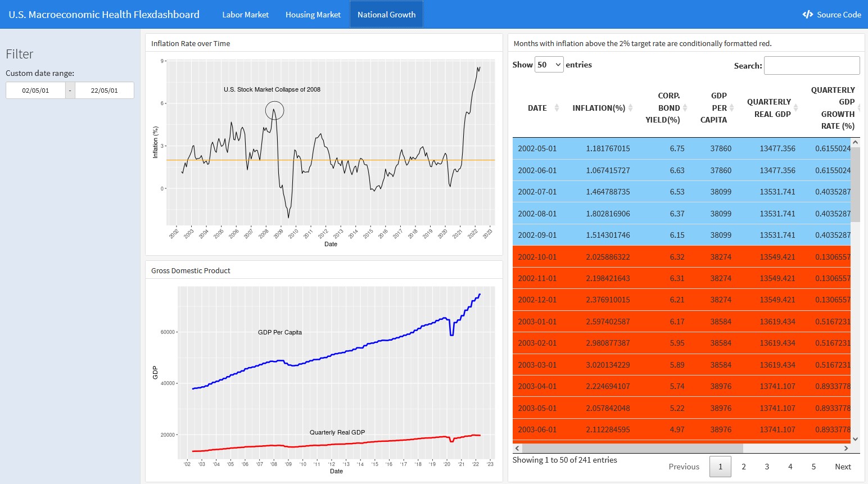Click the table Search input box

tap(811, 65)
